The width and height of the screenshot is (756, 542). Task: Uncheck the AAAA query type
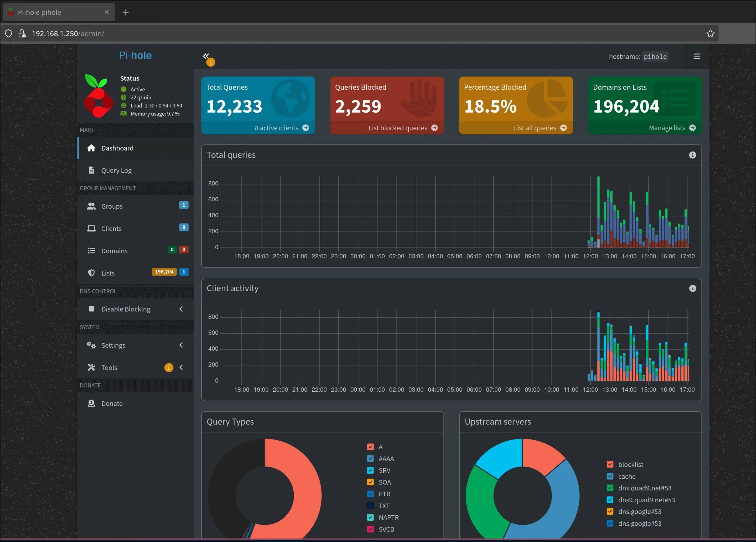click(x=370, y=459)
